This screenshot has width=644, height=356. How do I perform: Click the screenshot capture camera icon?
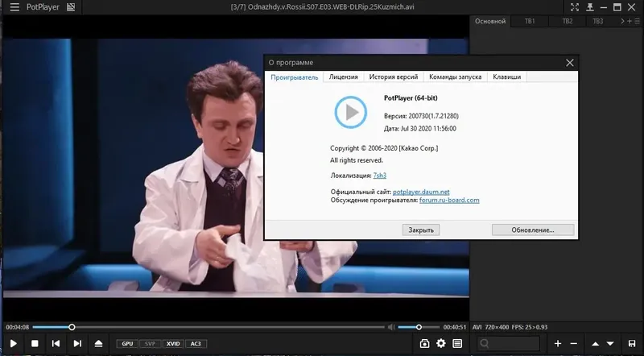click(424, 343)
